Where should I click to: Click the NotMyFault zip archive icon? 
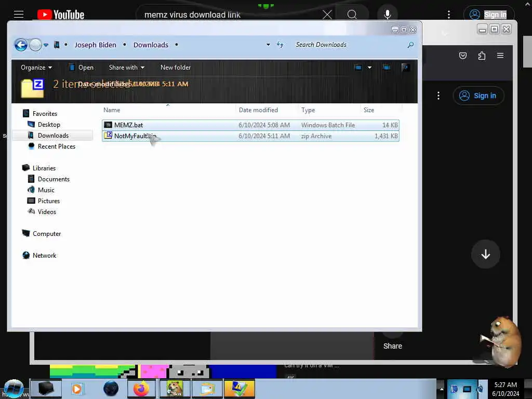coord(108,136)
